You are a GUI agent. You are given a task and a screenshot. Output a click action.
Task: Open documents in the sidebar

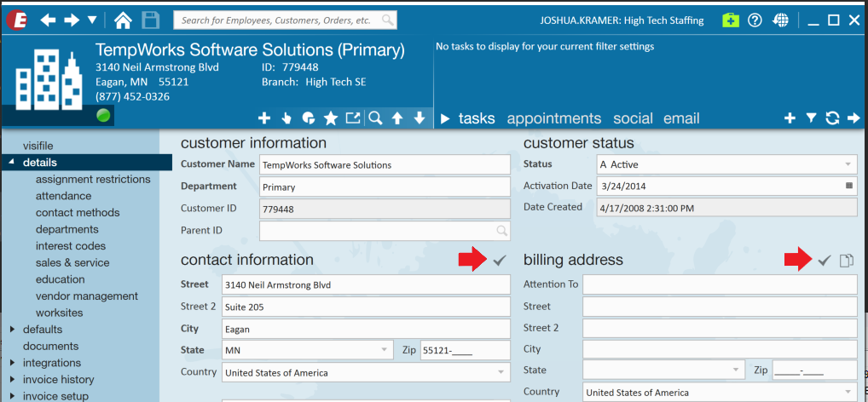pyautogui.click(x=50, y=346)
